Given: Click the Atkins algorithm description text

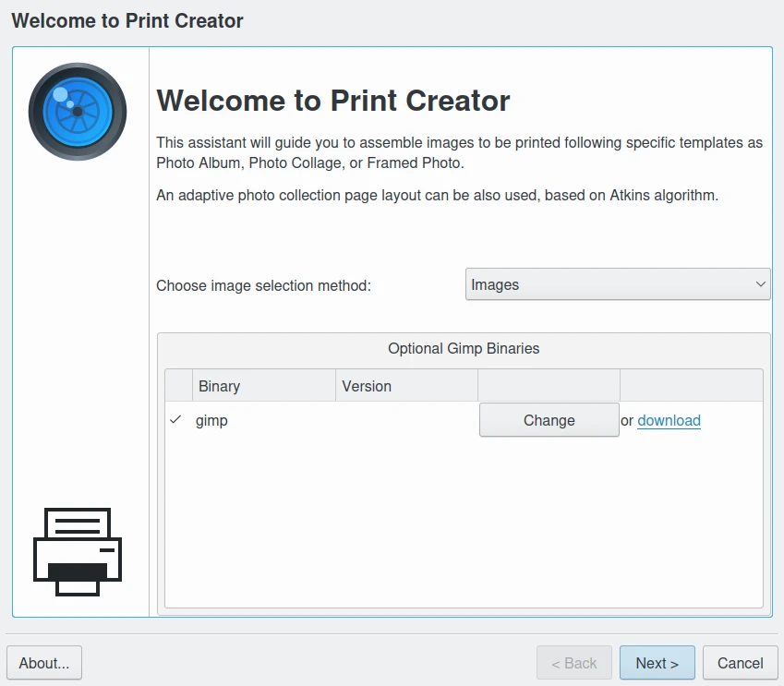Looking at the screenshot, I should point(437,196).
